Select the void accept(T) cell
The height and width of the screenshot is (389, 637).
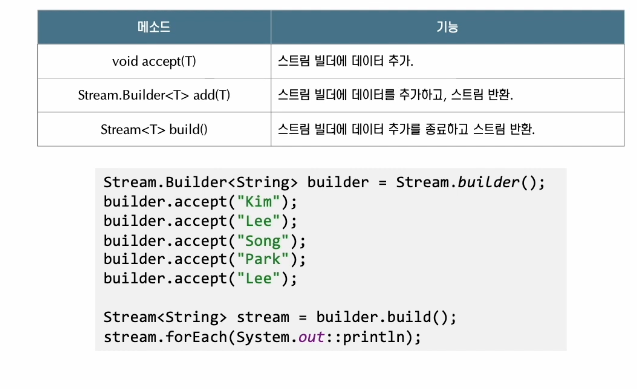point(154,61)
